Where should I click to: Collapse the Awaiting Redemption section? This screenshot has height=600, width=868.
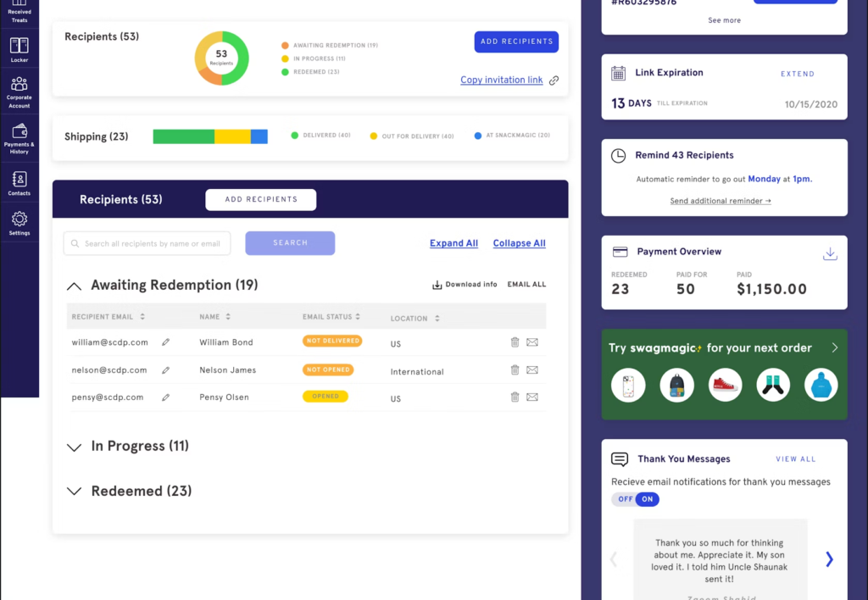point(75,286)
